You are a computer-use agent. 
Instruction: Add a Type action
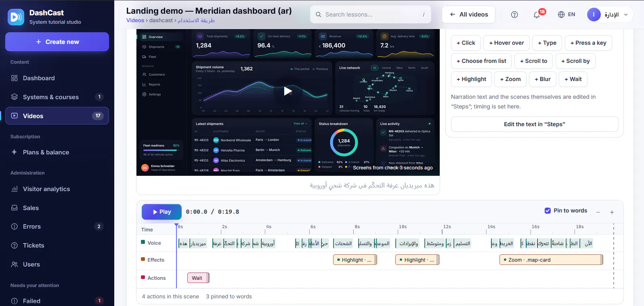tap(547, 43)
